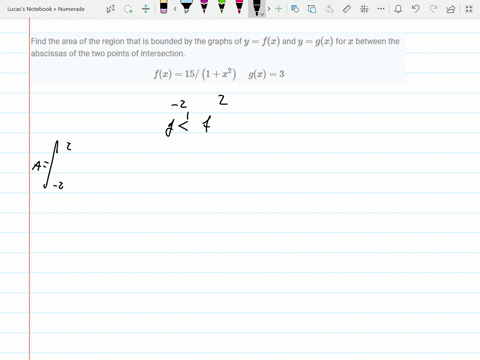Toggle Ink to Shape conversion
The height and width of the screenshot is (360, 480).
tap(312, 9)
